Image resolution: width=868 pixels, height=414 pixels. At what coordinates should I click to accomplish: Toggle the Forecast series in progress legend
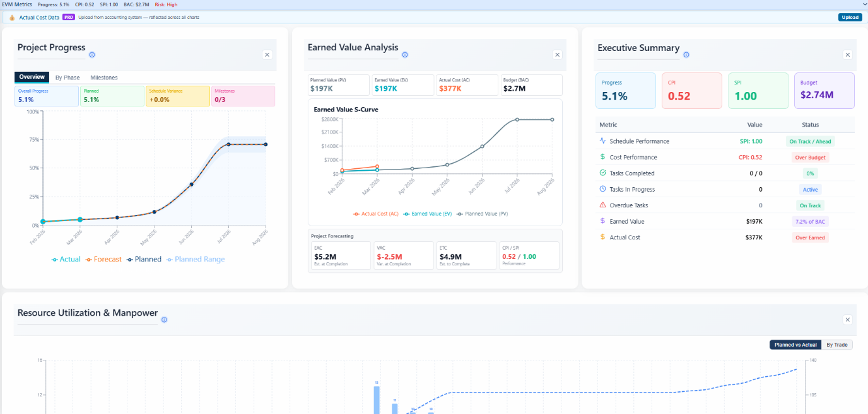click(x=103, y=259)
